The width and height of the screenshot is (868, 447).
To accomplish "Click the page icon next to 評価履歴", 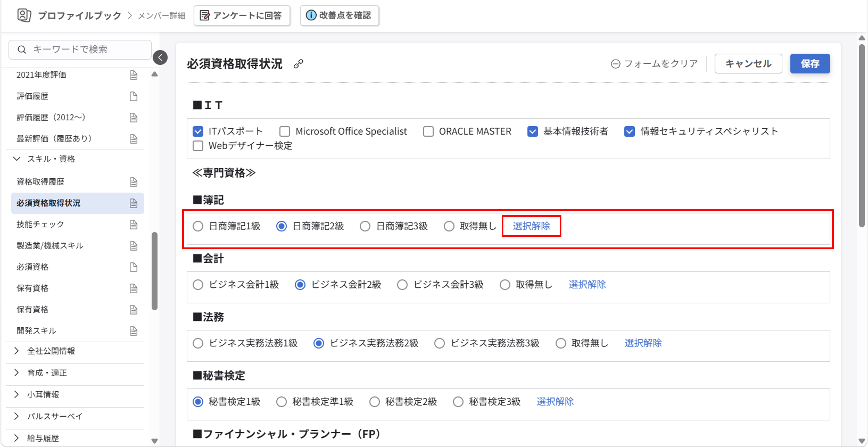I will (x=133, y=96).
